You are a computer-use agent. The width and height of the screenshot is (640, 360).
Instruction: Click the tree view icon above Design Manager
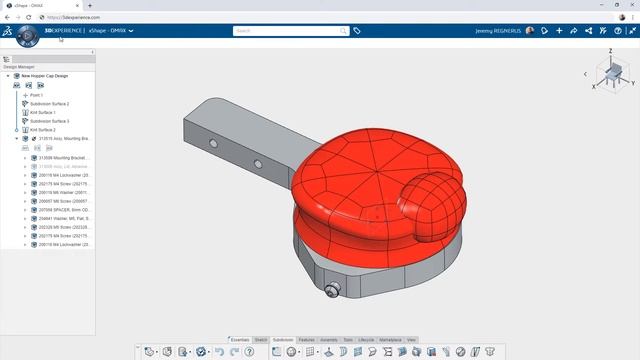[x=6, y=60]
